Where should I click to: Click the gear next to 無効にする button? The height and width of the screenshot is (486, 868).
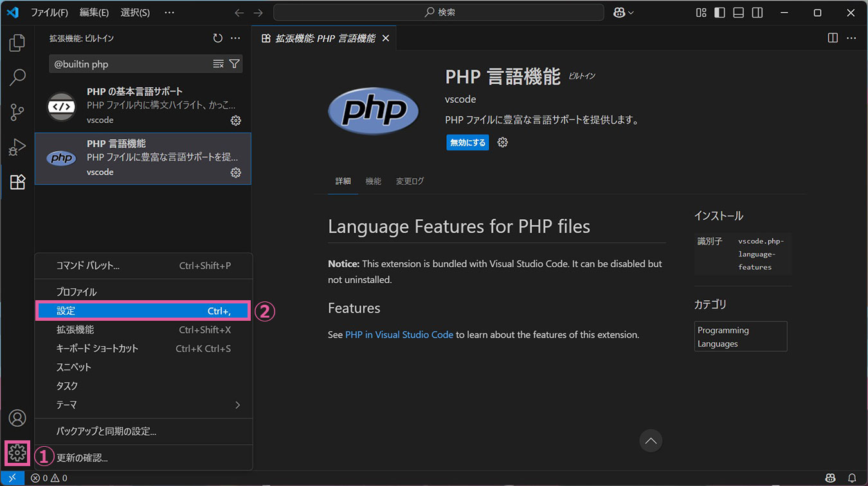click(x=503, y=142)
